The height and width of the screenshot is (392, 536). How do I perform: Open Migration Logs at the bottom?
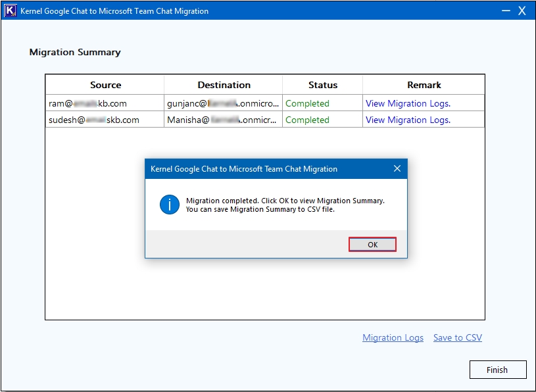pyautogui.click(x=393, y=337)
